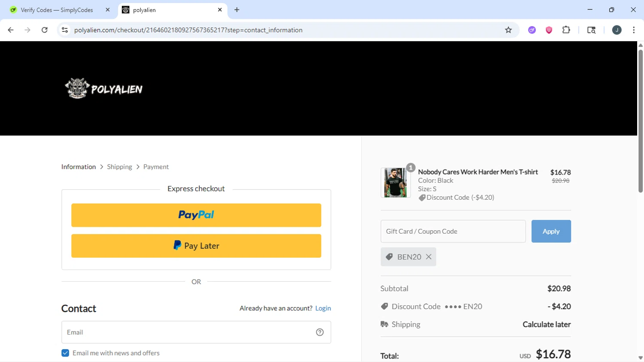644x362 pixels.
Task: Go back to the previous page
Action: point(11,30)
